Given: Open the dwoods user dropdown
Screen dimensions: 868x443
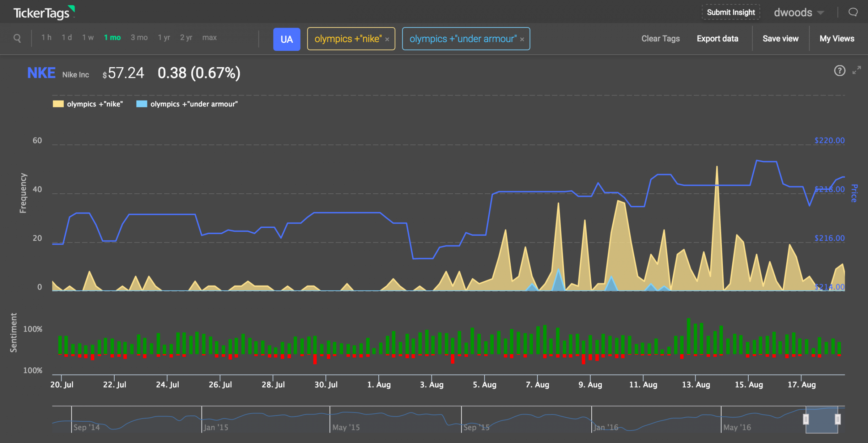Looking at the screenshot, I should coord(799,13).
